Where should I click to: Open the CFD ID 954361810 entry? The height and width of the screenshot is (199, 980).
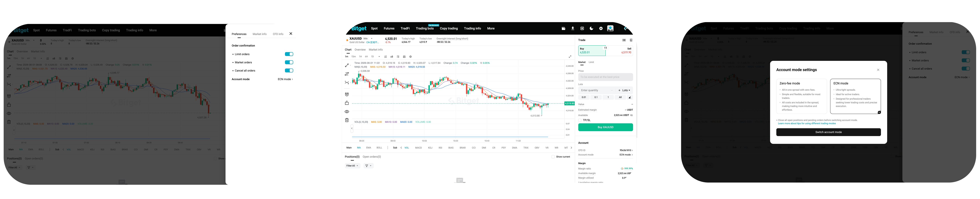point(626,150)
